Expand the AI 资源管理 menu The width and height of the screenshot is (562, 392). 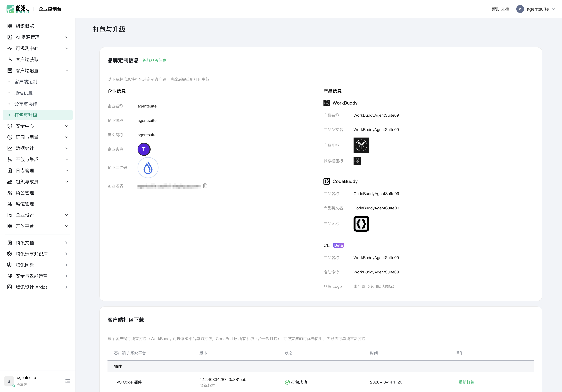coord(38,37)
